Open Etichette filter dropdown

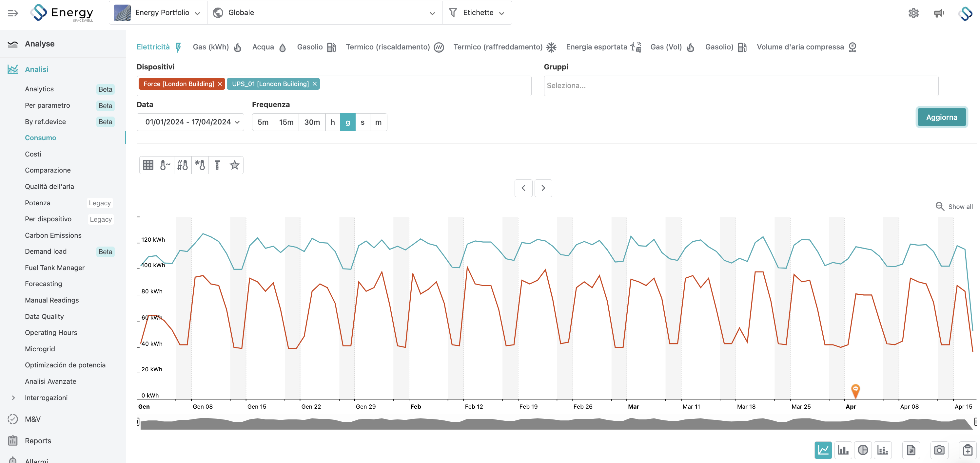click(477, 13)
